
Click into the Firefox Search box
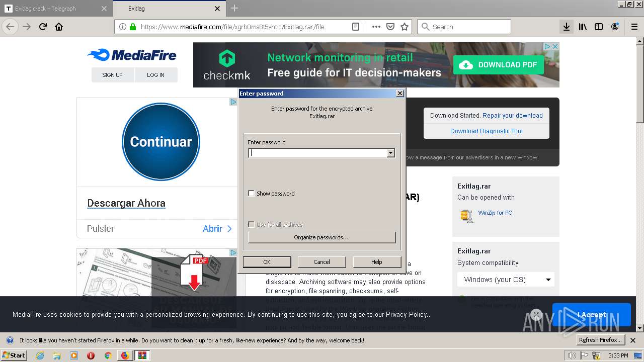[x=464, y=27]
